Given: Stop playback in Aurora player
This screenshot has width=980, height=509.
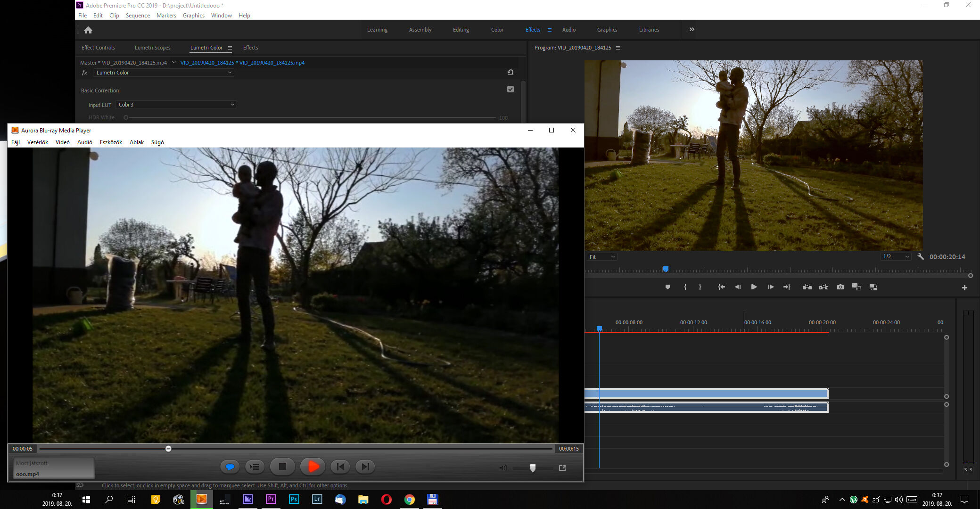Looking at the screenshot, I should (282, 467).
